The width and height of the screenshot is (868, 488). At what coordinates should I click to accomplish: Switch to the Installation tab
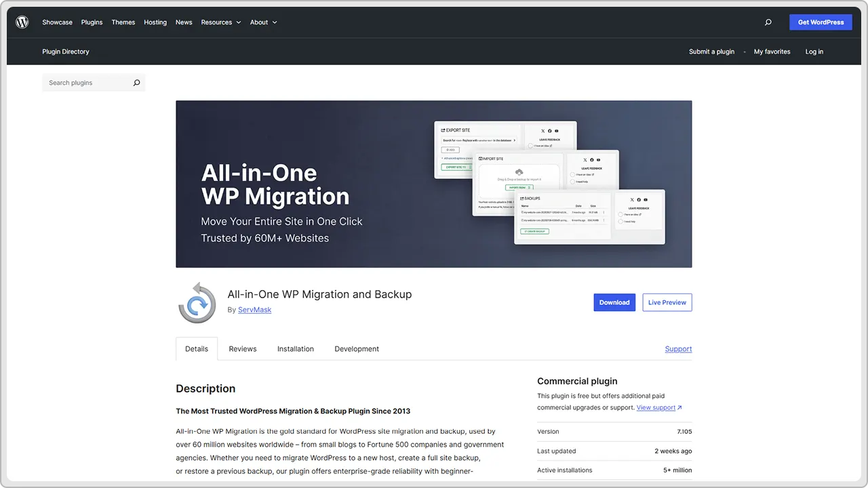296,349
